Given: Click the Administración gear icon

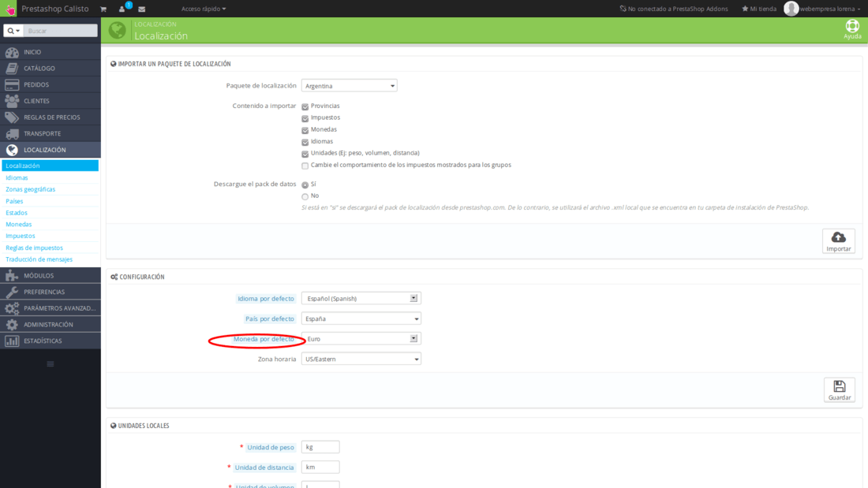Looking at the screenshot, I should point(12,324).
